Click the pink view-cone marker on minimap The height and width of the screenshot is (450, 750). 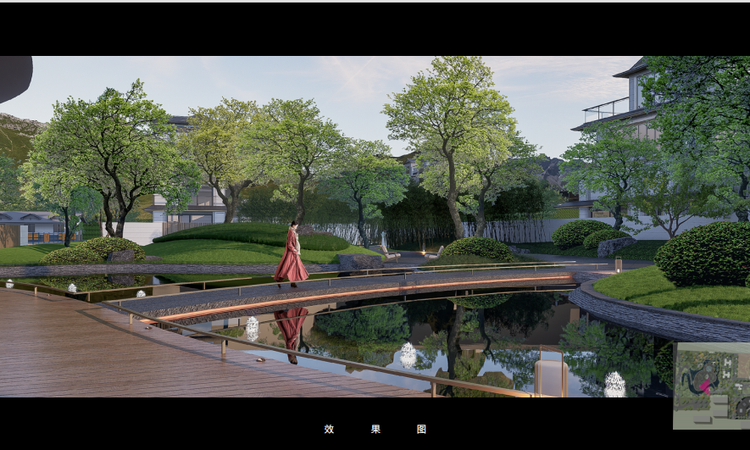pyautogui.click(x=708, y=384)
